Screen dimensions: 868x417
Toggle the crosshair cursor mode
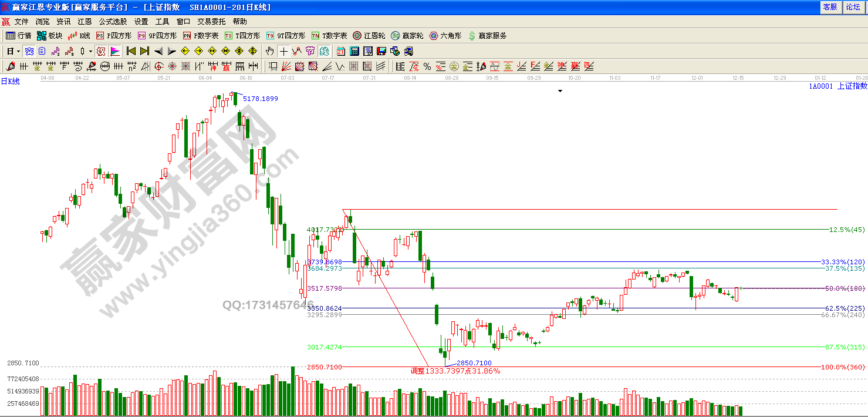click(x=283, y=51)
